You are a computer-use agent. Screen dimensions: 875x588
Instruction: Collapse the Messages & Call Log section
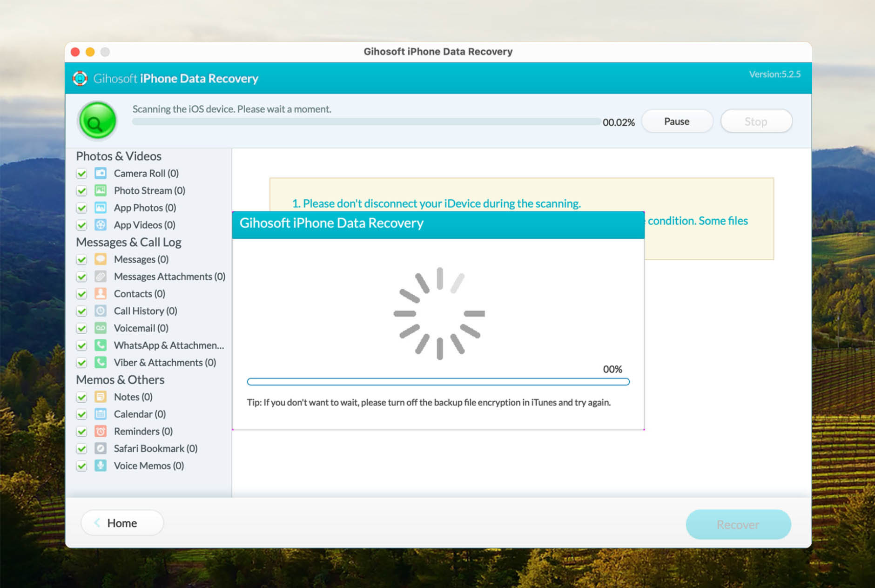pyautogui.click(x=129, y=242)
